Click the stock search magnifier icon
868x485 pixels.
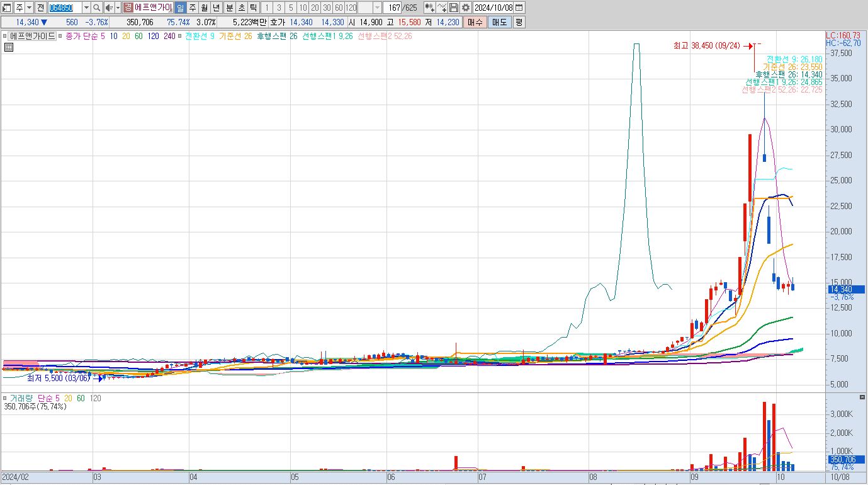point(97,8)
